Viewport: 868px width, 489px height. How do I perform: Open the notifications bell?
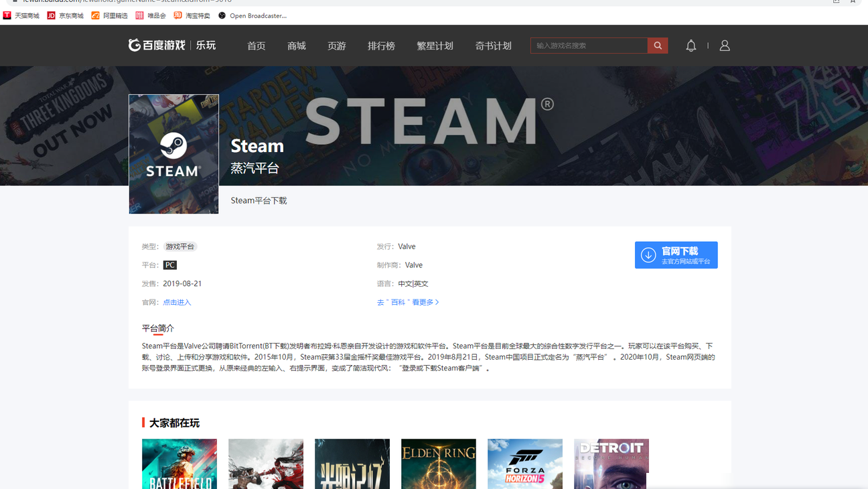(x=691, y=46)
